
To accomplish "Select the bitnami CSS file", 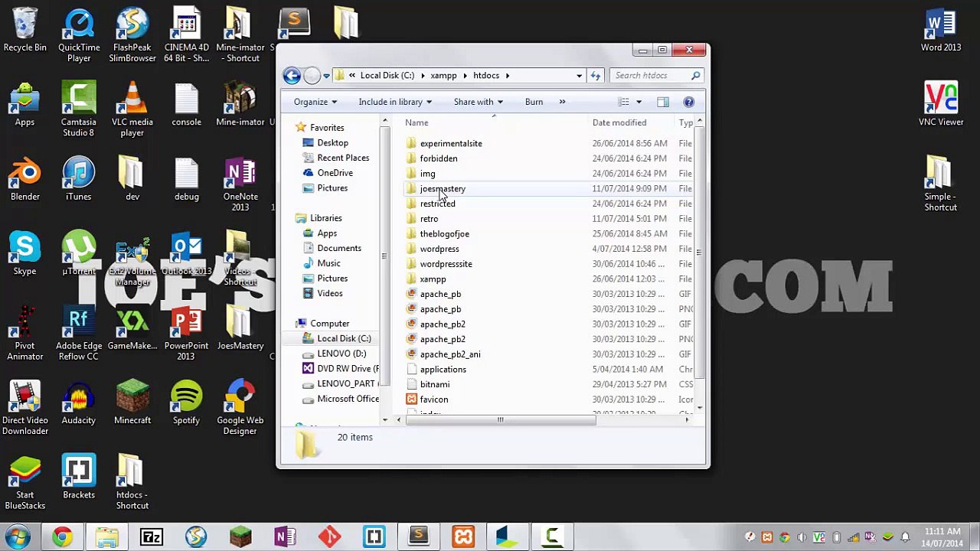I will click(x=434, y=384).
